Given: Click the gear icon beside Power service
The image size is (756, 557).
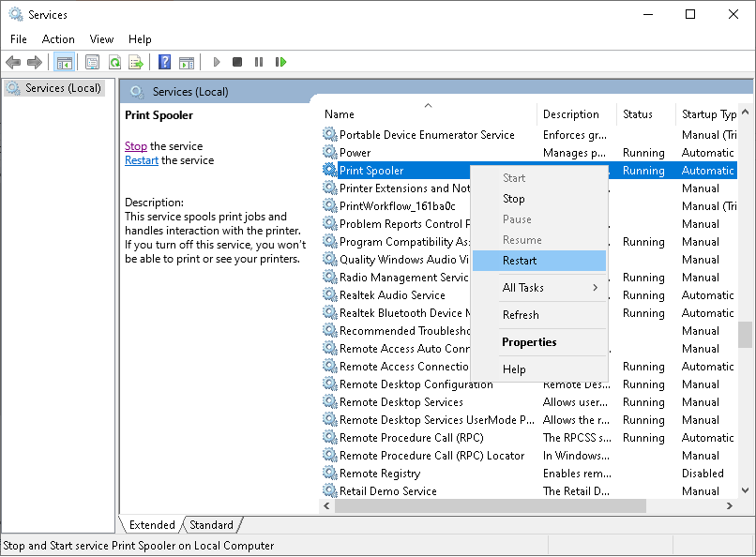Looking at the screenshot, I should [x=330, y=153].
